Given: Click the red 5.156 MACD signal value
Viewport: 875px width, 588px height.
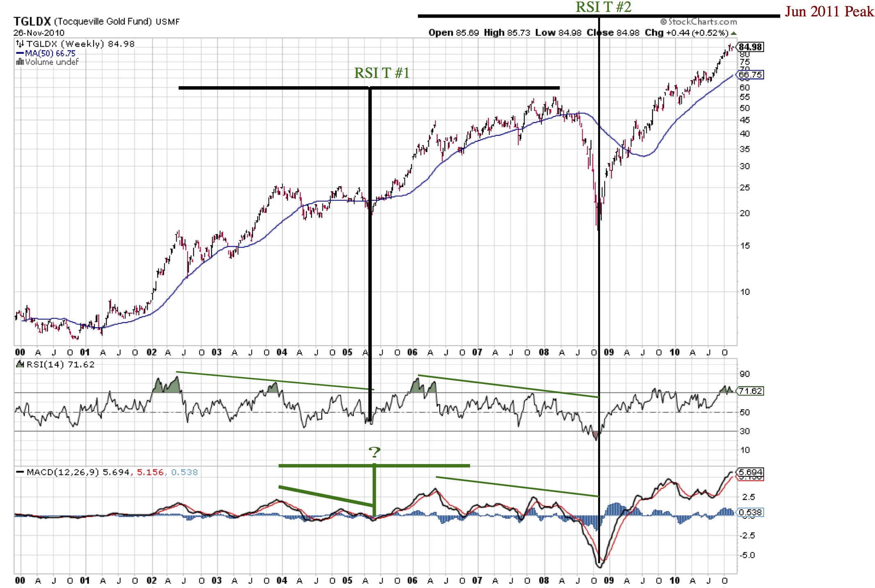Looking at the screenshot, I should pyautogui.click(x=150, y=472).
